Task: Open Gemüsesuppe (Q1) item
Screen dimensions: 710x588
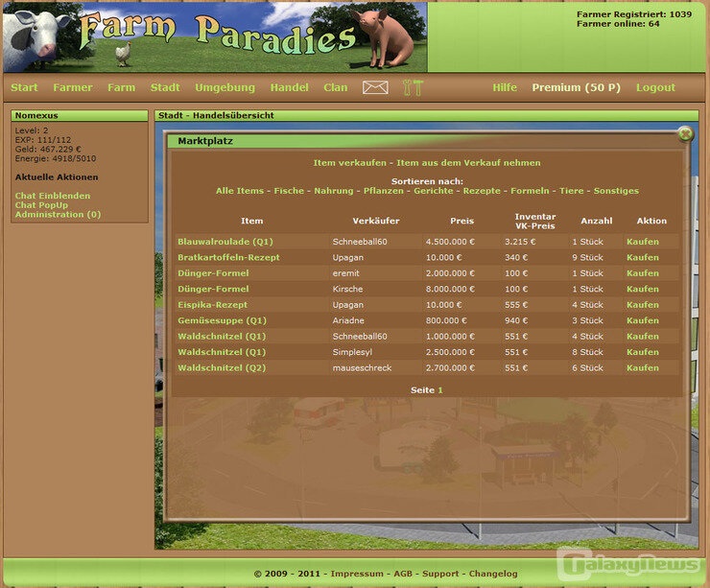Action: (222, 320)
